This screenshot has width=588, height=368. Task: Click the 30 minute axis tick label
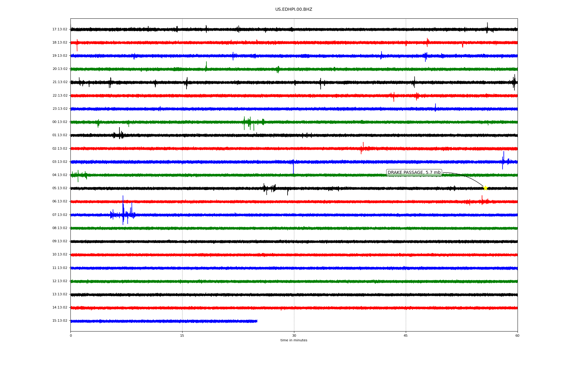(294, 336)
